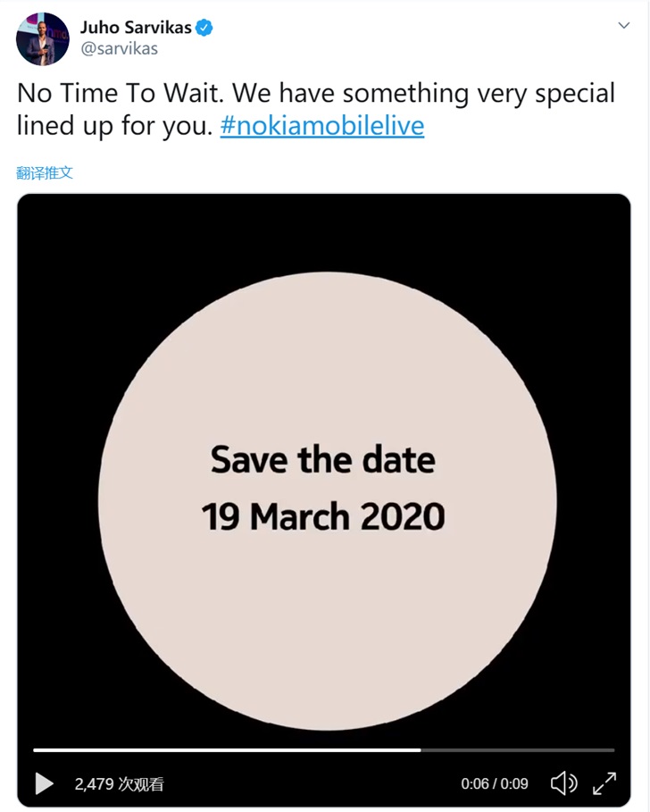This screenshot has width=650, height=812.
Task: Expand the tweet options chevron menu
Action: (x=624, y=26)
